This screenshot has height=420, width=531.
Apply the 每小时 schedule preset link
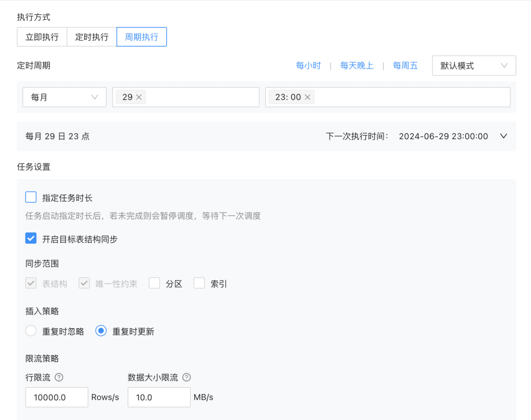308,65
